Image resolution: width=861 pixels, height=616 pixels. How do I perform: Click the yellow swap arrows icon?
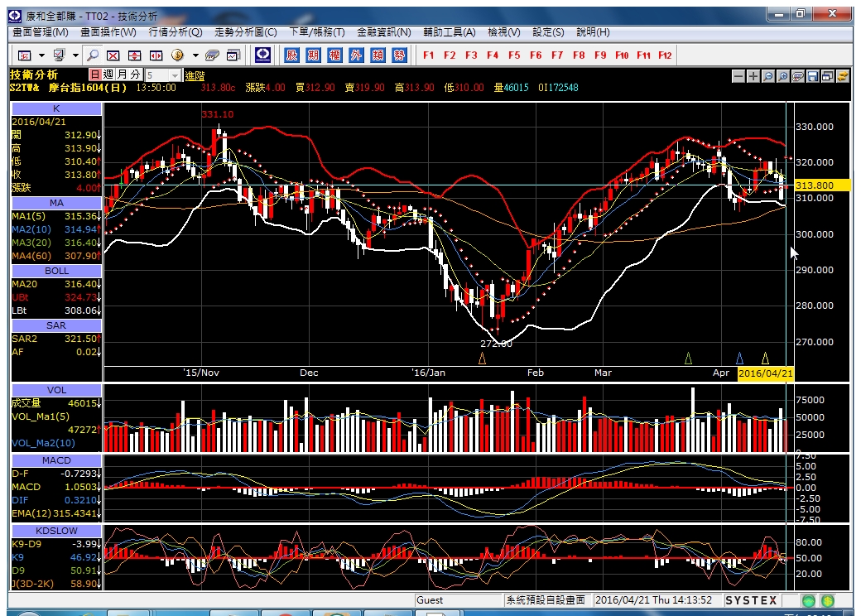(842, 76)
